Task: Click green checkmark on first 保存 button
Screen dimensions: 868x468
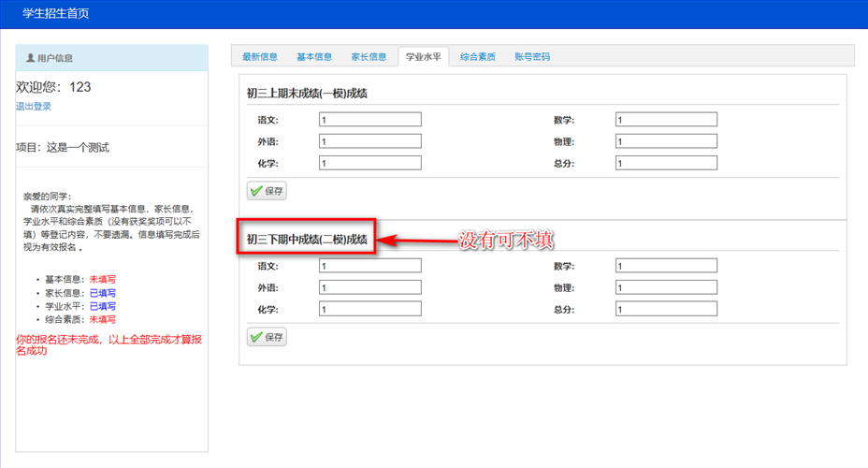Action: tap(256, 191)
